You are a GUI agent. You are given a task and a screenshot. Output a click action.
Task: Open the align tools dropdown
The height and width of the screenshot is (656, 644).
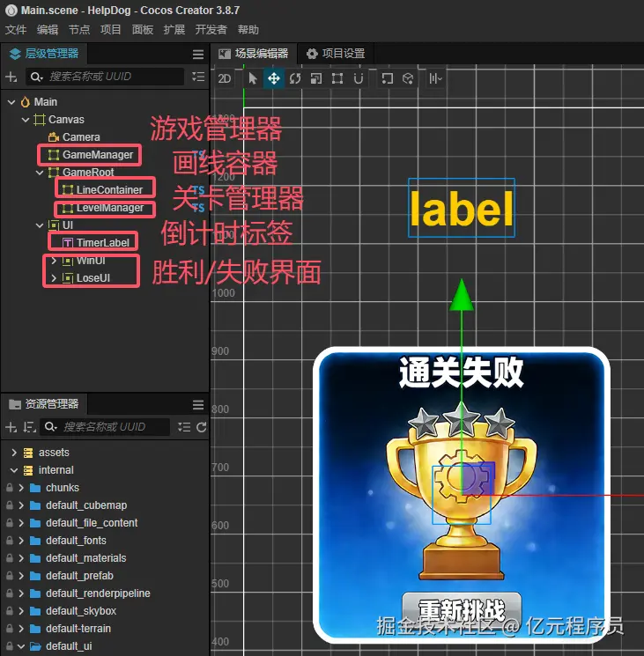(435, 78)
